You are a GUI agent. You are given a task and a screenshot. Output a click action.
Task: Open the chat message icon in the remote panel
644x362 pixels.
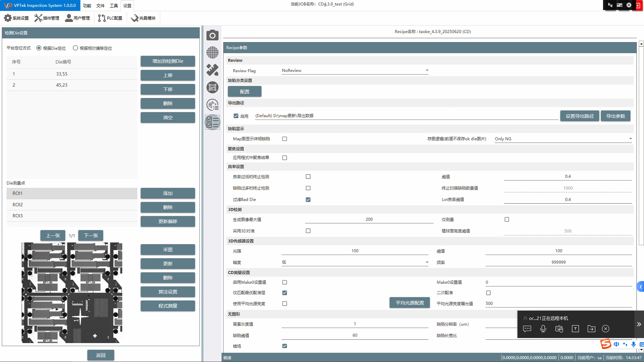pos(527,329)
